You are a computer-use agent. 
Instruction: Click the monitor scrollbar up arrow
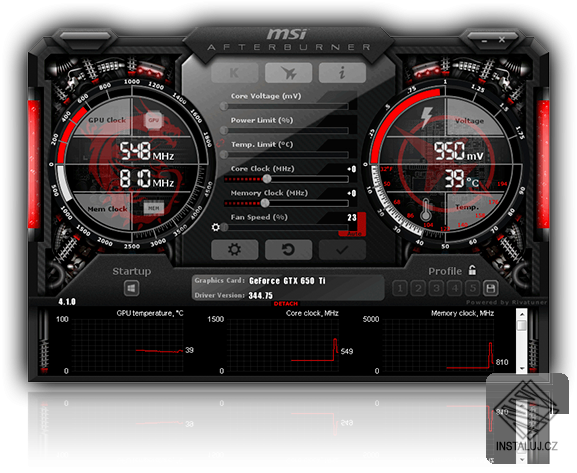point(522,314)
